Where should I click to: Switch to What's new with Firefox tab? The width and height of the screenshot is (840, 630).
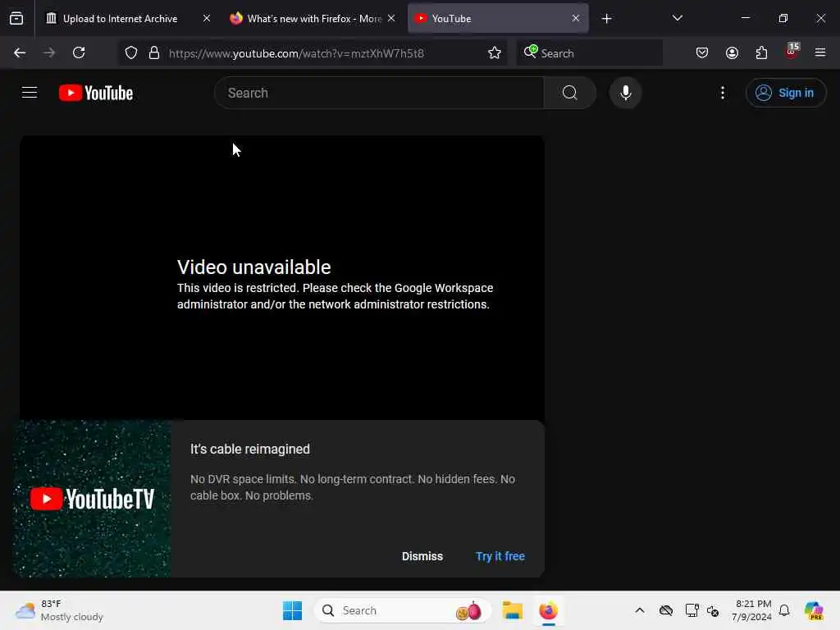(x=313, y=18)
